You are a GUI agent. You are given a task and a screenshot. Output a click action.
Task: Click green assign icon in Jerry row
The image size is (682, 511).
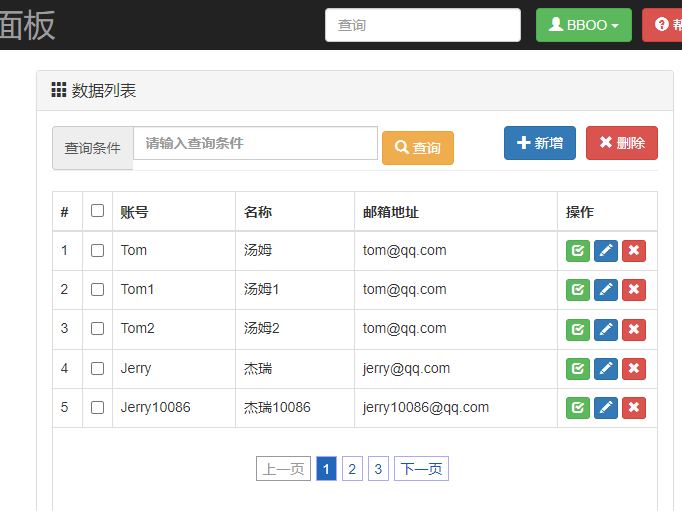578,369
